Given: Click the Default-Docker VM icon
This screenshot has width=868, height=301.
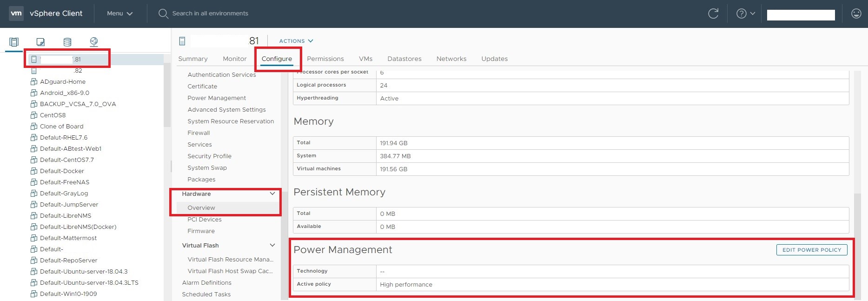Looking at the screenshot, I should 34,171.
